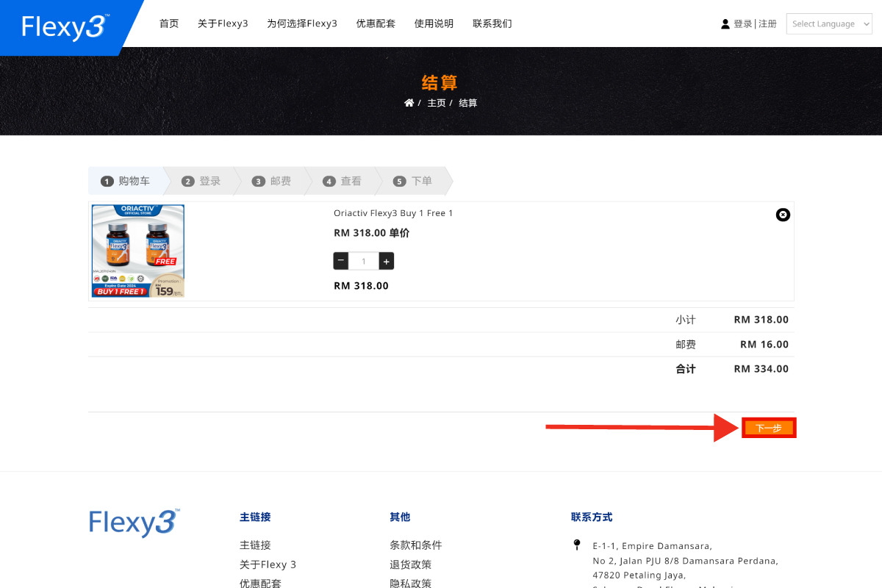This screenshot has width=882, height=588.
Task: Click the home icon in breadcrumb
Action: coord(409,103)
